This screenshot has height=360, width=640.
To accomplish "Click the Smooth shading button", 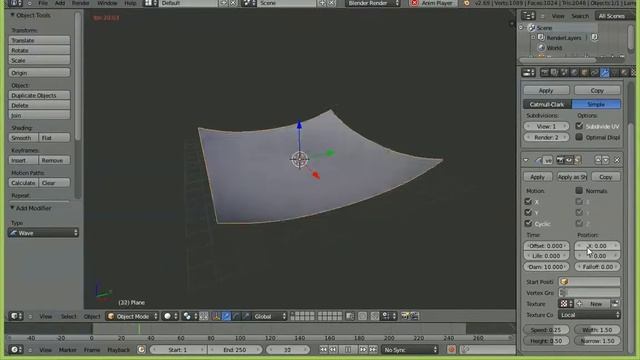I will point(23,138).
